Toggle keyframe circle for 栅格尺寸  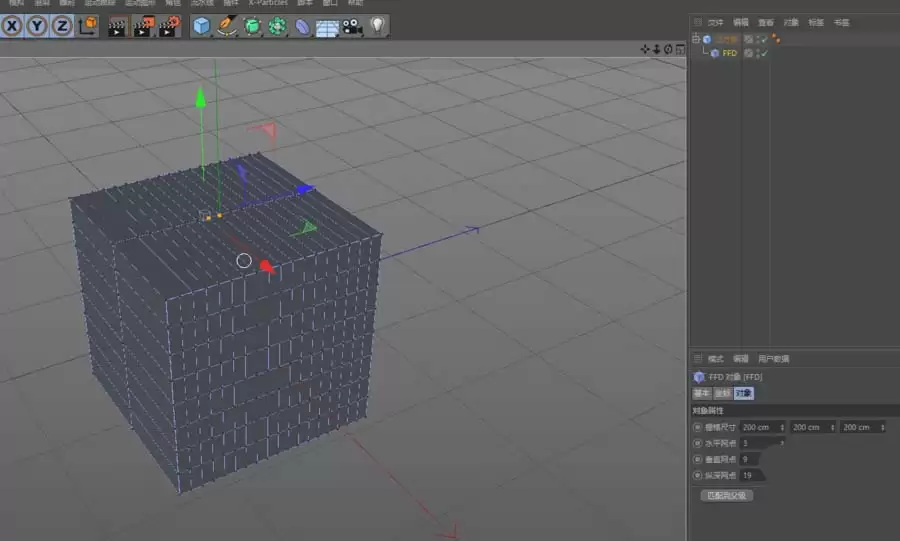click(697, 427)
